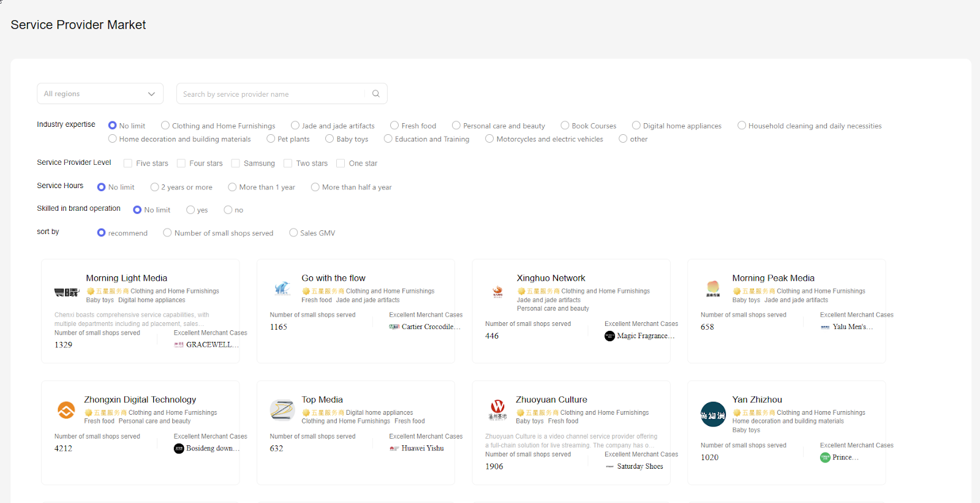
Task: Tick the One star checkbox
Action: [341, 164]
